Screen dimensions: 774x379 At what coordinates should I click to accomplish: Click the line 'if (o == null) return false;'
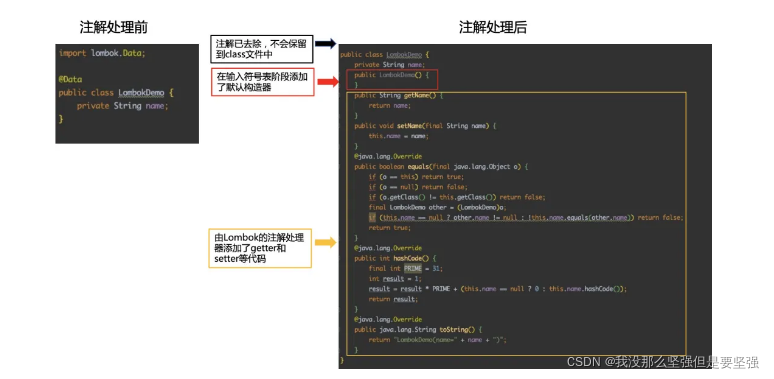[x=418, y=187]
